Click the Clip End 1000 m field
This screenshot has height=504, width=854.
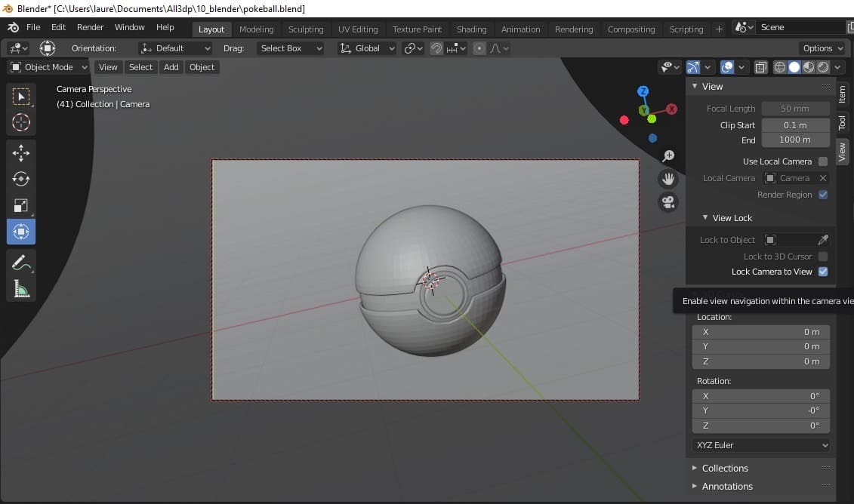click(x=795, y=140)
